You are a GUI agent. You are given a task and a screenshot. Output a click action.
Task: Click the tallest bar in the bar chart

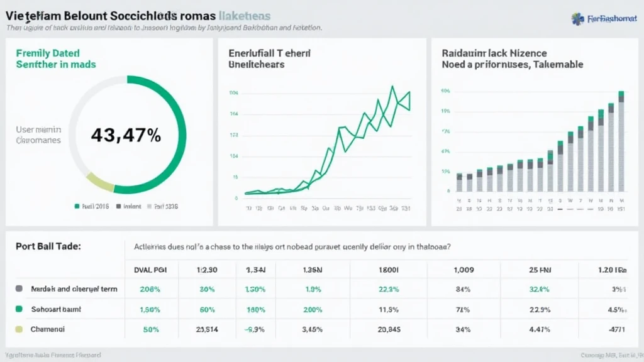pyautogui.click(x=621, y=145)
